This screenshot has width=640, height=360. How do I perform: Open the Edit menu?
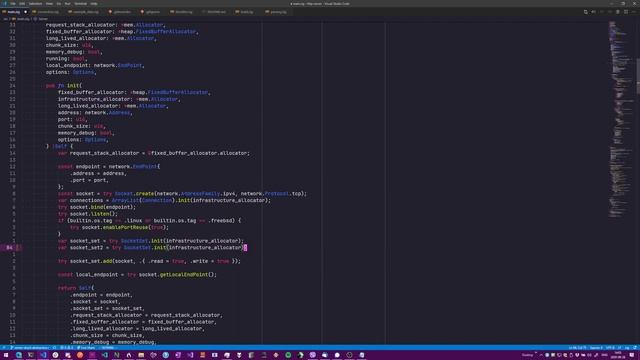[22, 4]
